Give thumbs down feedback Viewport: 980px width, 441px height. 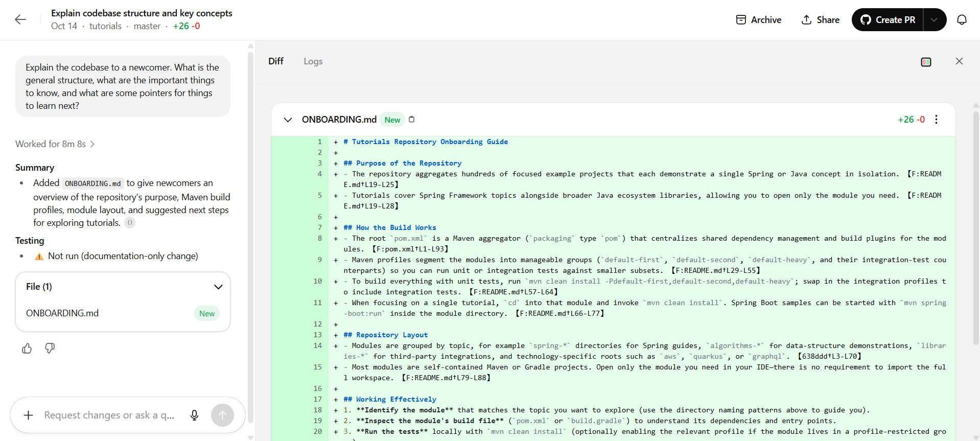(x=50, y=349)
